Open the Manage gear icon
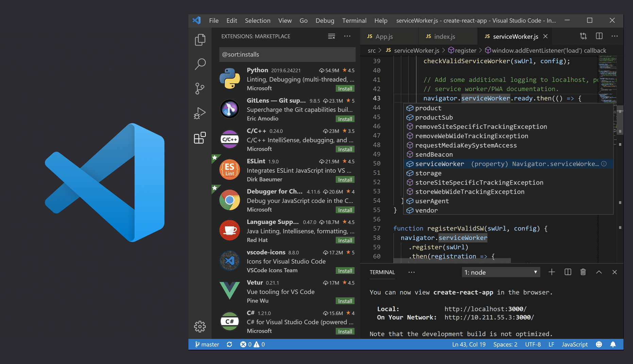Viewport: 633px width, 364px height. [x=200, y=327]
